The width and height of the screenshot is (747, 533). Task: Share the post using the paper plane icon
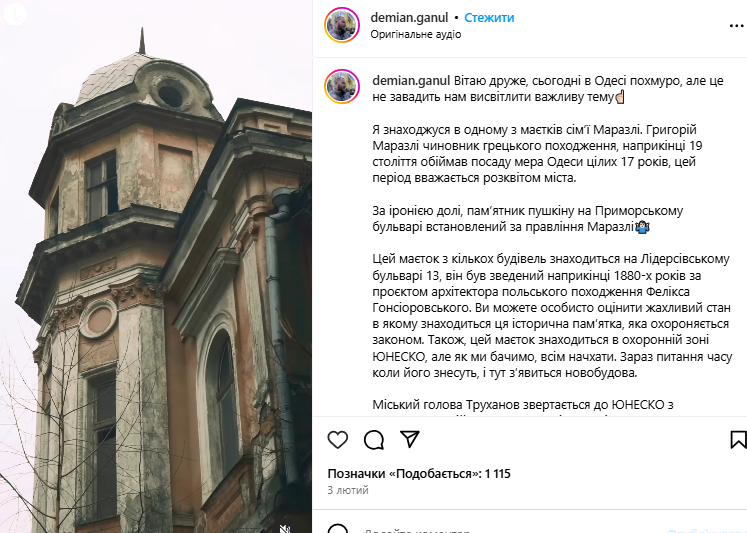point(410,439)
